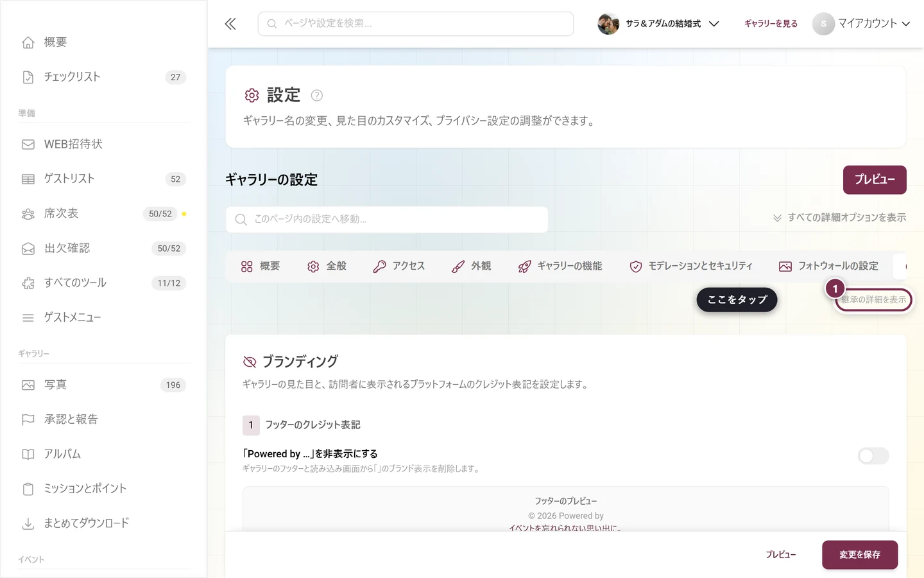Click the 11/12 badge beside すべてのツール
The image size is (924, 578).
(x=169, y=283)
